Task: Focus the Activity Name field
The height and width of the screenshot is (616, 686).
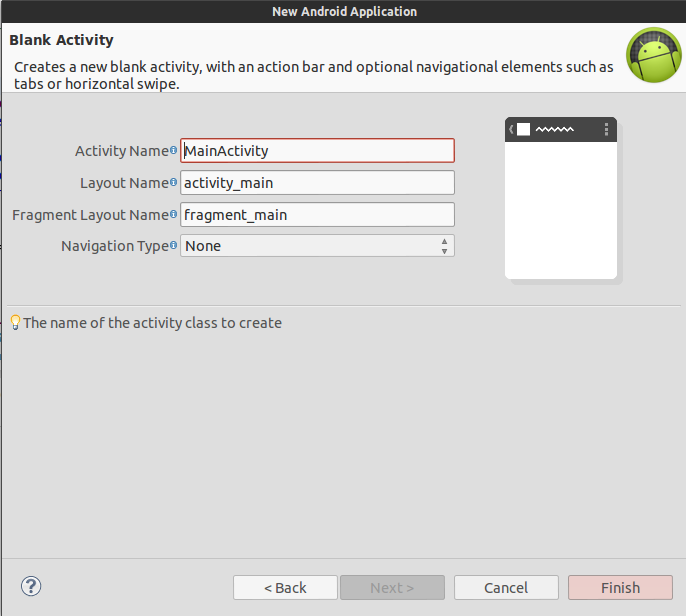Action: pyautogui.click(x=317, y=150)
